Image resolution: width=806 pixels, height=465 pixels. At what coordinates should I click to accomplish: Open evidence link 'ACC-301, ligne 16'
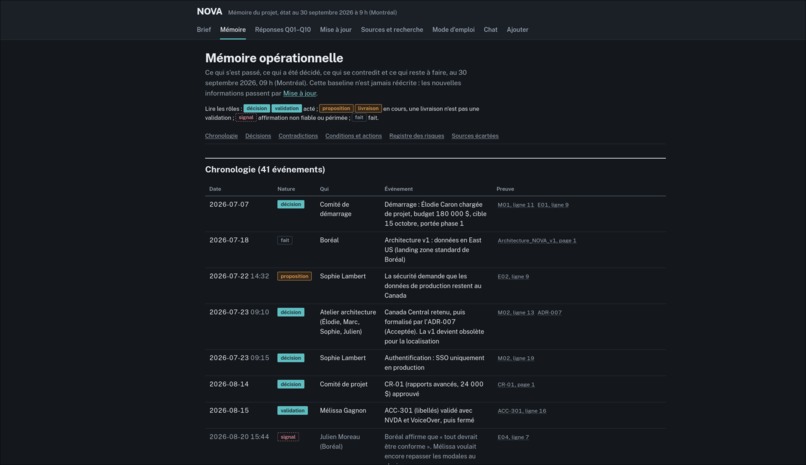522,411
